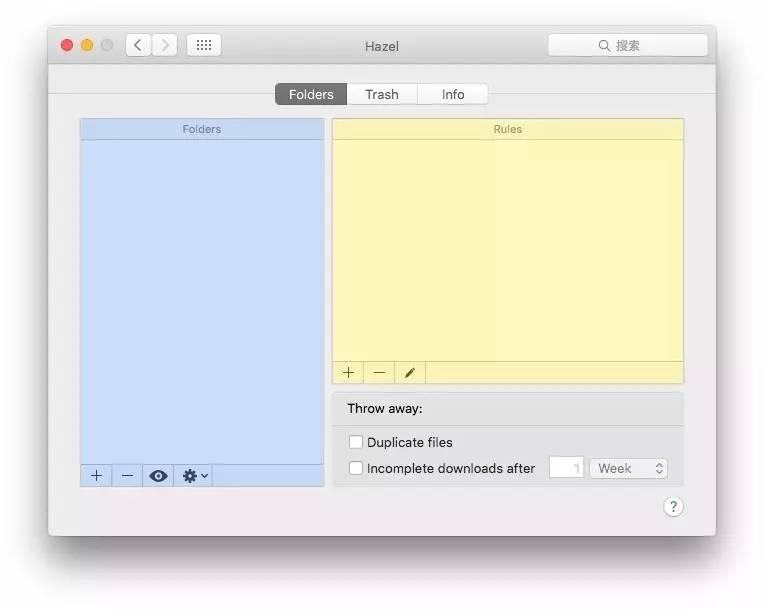764x610 pixels.
Task: Enable Incomplete downloads after checkbox
Action: (x=355, y=468)
